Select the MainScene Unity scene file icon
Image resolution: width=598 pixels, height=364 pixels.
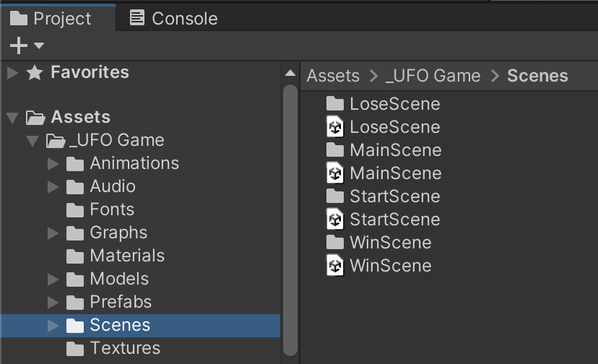[x=334, y=173]
